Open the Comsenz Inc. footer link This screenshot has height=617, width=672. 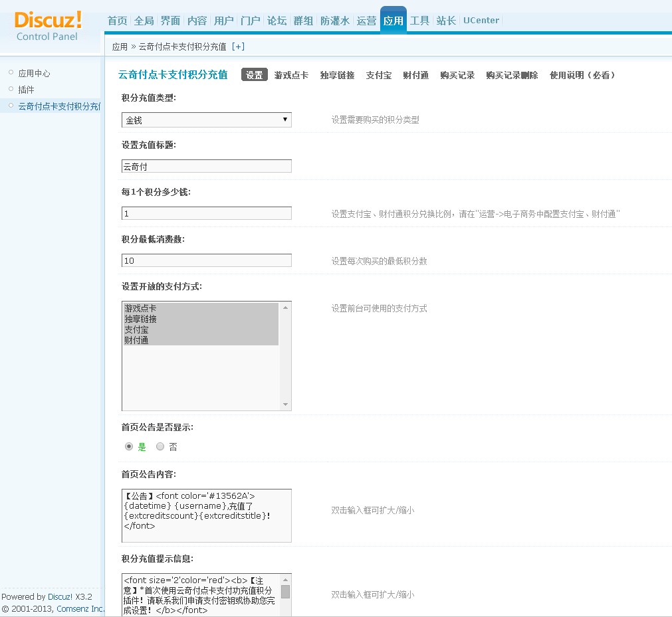[80, 608]
